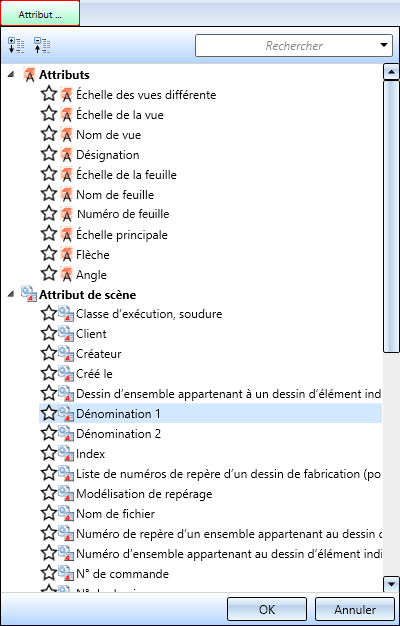
Task: Click the expand all nodes icon
Action: pos(16,46)
